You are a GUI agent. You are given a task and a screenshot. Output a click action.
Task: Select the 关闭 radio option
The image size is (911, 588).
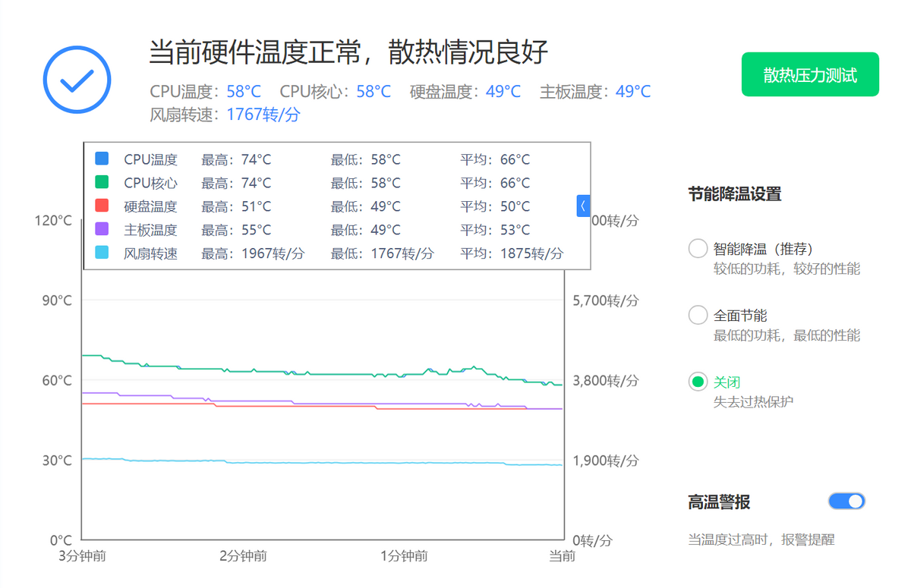point(698,382)
